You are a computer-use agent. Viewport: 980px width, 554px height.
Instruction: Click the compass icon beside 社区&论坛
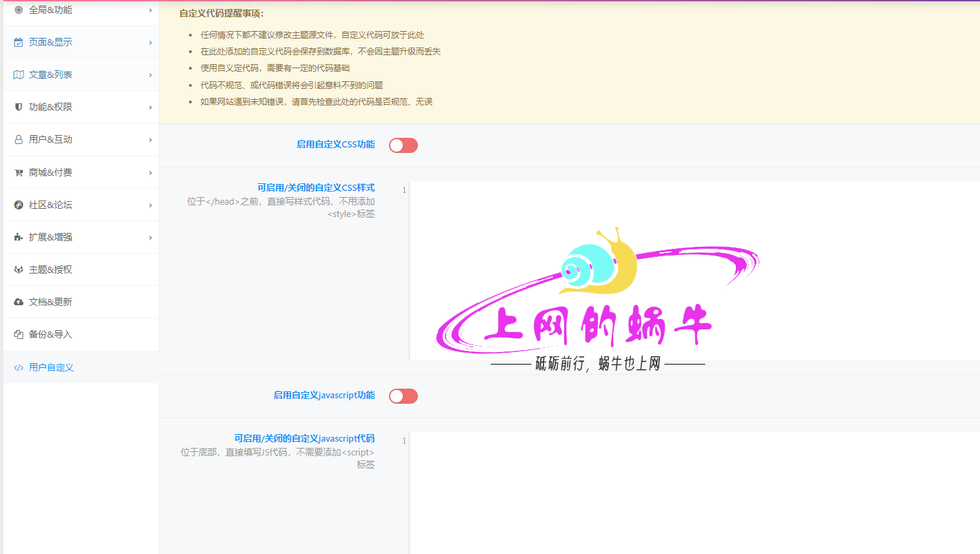pyautogui.click(x=19, y=205)
